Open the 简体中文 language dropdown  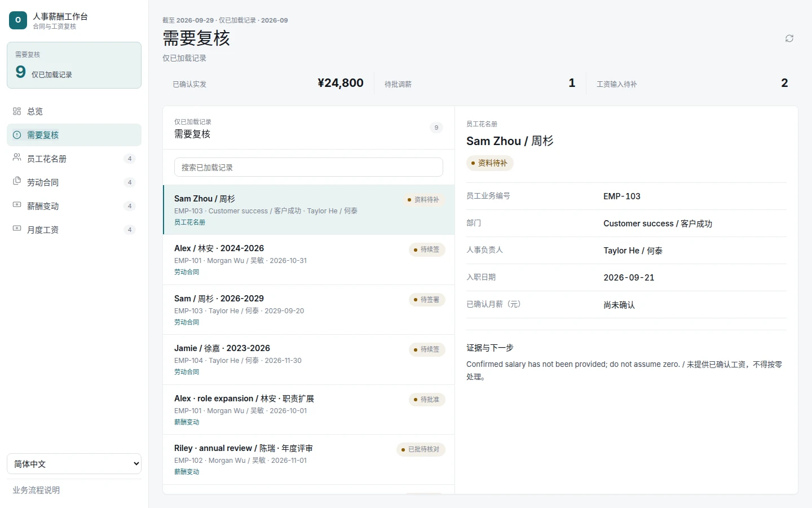74,464
